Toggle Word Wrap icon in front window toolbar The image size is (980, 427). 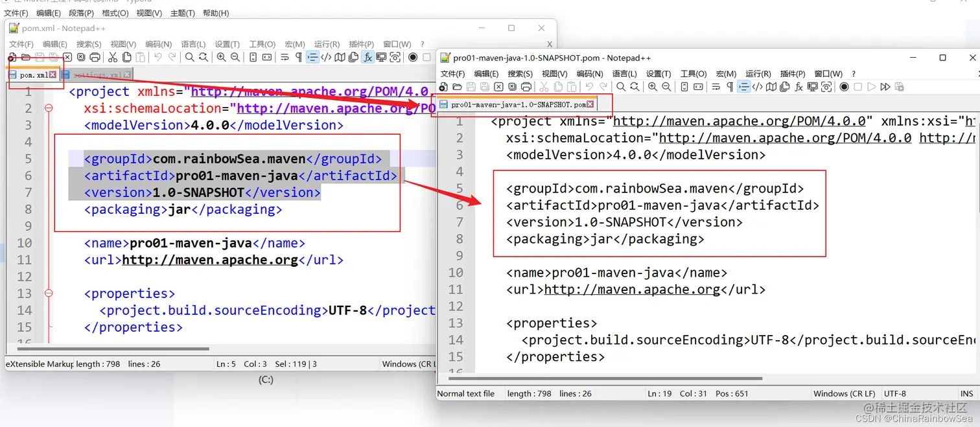(716, 87)
